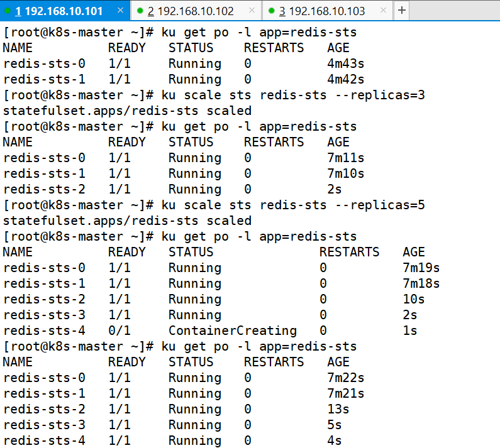Click the '7m18s' age value

(x=421, y=283)
